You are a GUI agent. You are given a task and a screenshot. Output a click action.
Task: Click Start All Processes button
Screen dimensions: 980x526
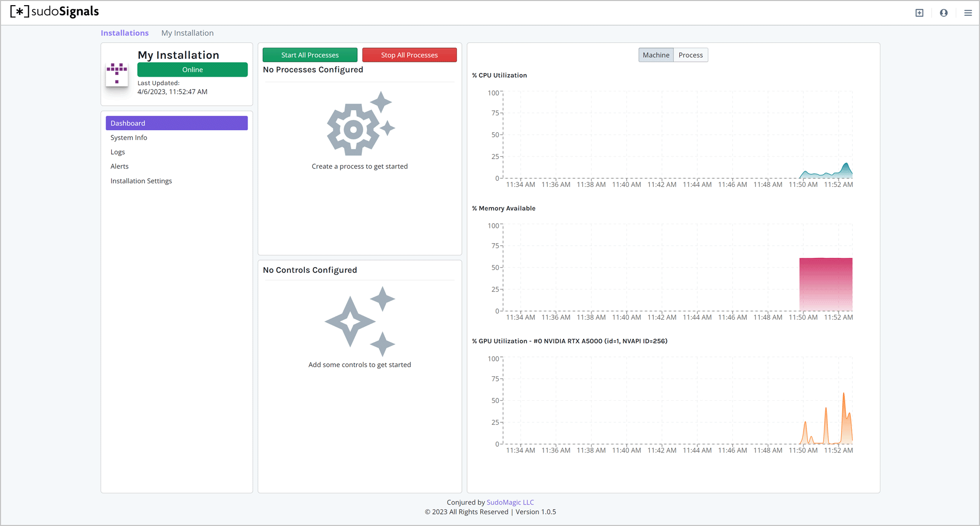point(310,55)
